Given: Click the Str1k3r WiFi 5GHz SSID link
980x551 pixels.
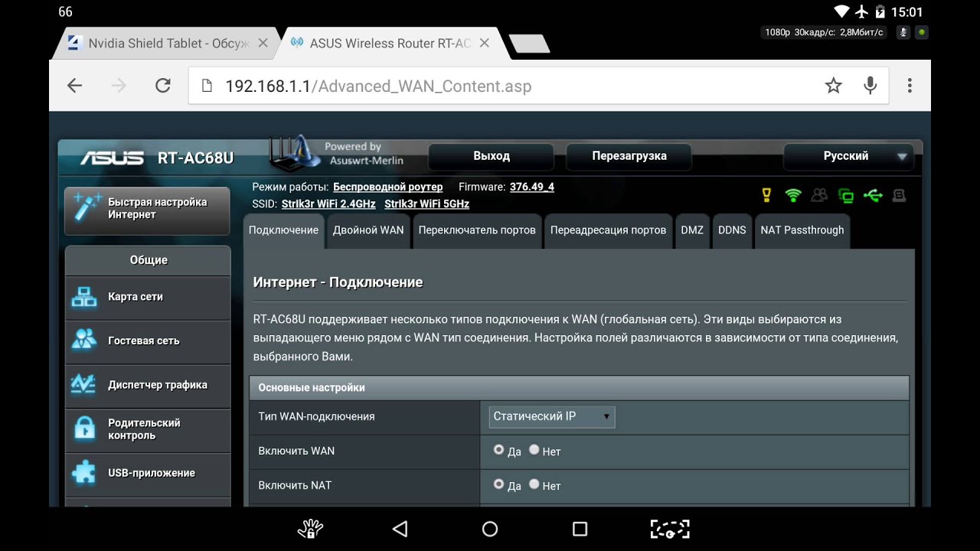Looking at the screenshot, I should point(426,204).
